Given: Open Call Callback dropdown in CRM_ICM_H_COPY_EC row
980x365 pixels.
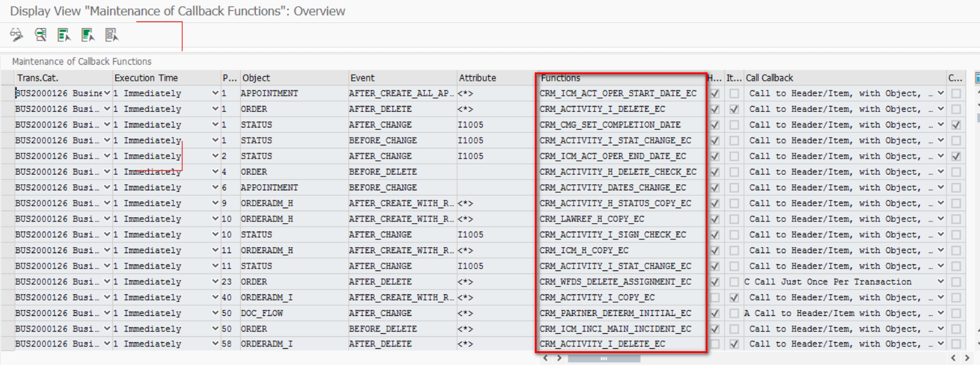Looking at the screenshot, I should click(x=941, y=250).
